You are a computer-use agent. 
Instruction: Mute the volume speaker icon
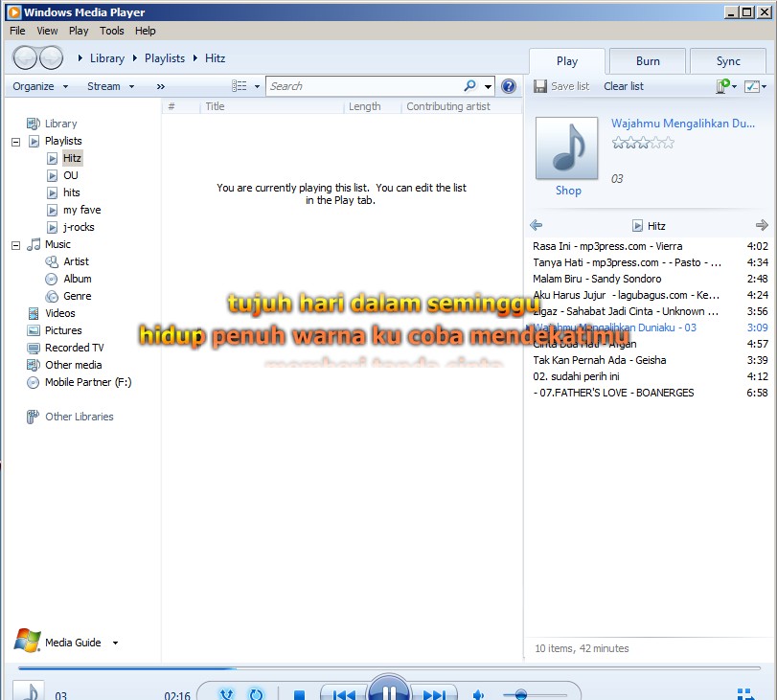click(478, 694)
